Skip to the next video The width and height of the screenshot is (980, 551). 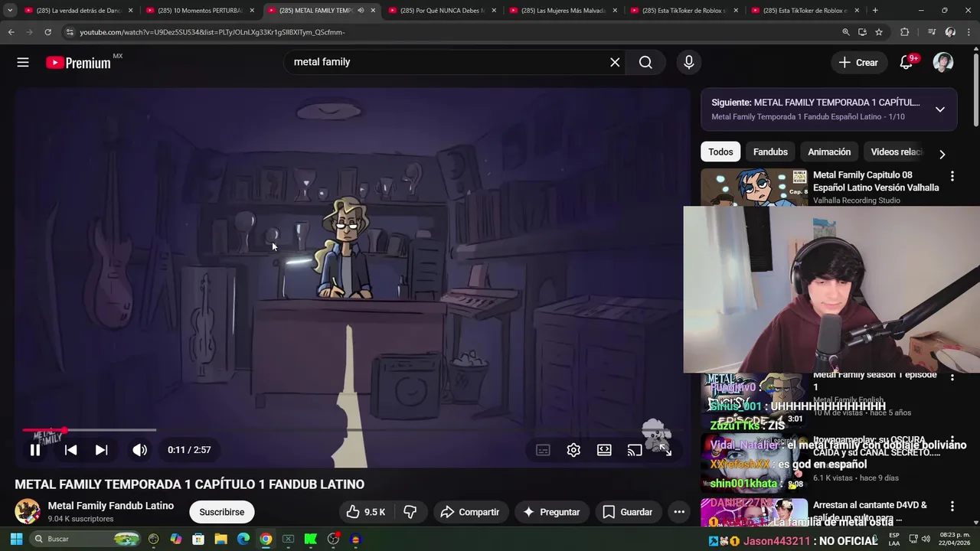tap(101, 450)
